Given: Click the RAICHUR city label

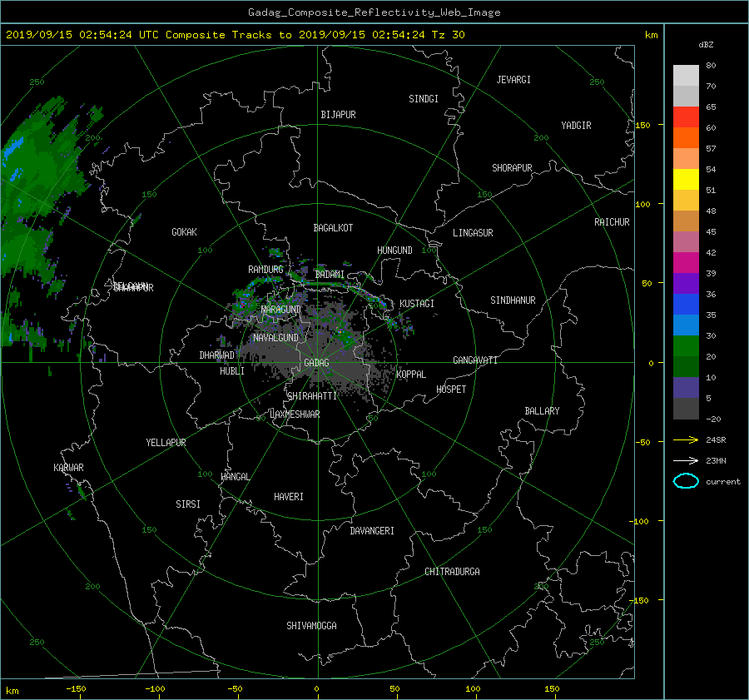Looking at the screenshot, I should 612,222.
